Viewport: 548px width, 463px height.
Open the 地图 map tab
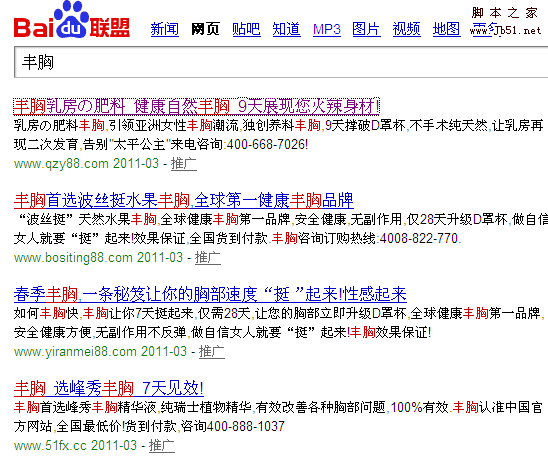click(447, 29)
